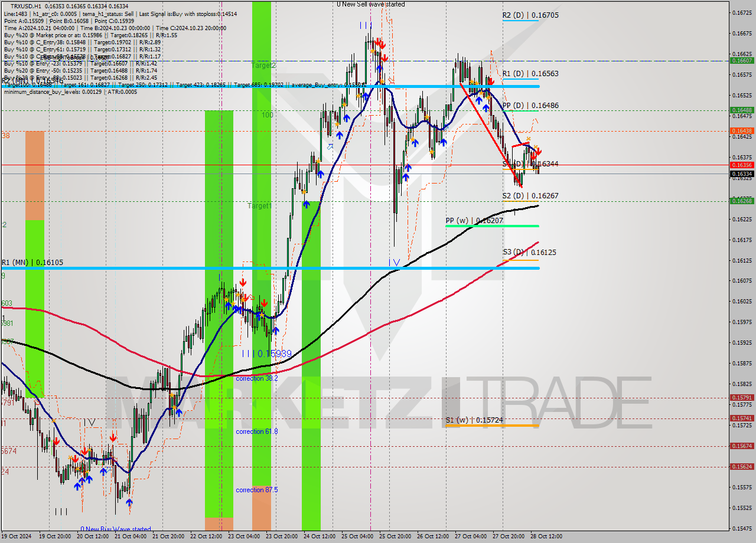Click the 'S1 (w) | 0.15724' label

473,420
